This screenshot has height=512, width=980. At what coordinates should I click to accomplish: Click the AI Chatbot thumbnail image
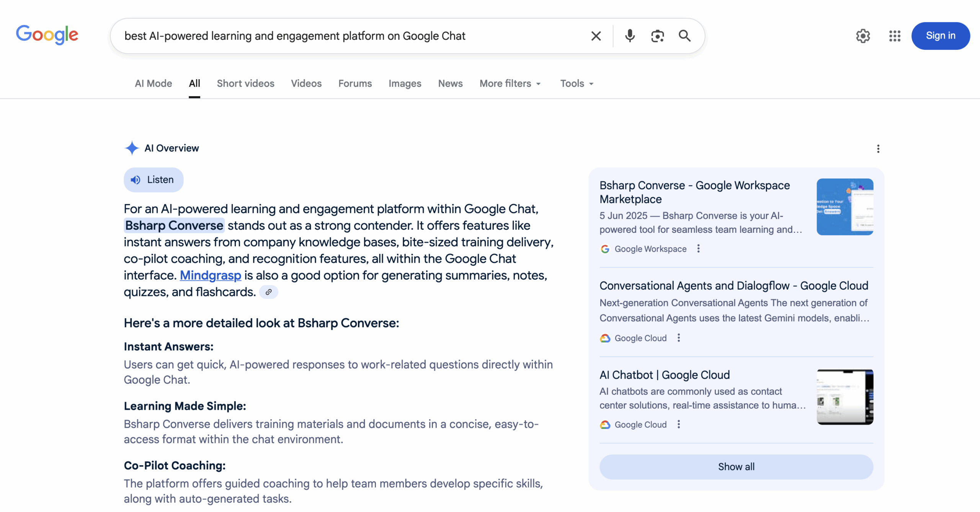pos(844,397)
